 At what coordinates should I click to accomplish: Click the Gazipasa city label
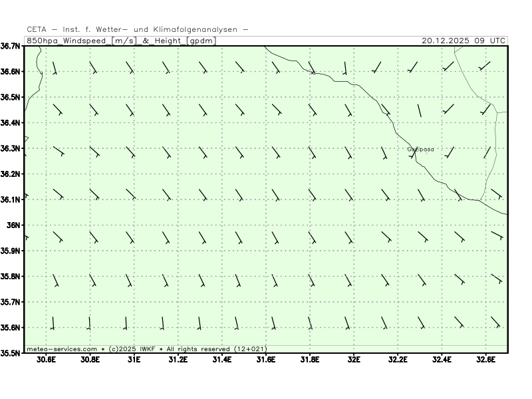420,150
